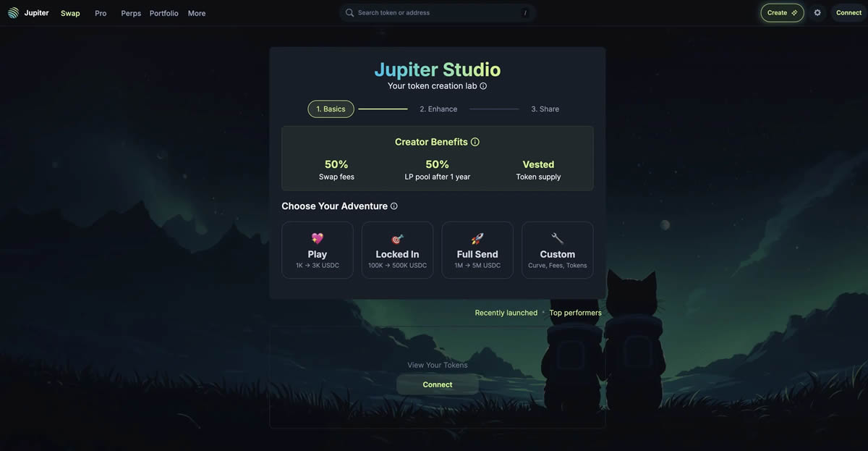
Task: Open the More menu in navigation
Action: coord(197,13)
